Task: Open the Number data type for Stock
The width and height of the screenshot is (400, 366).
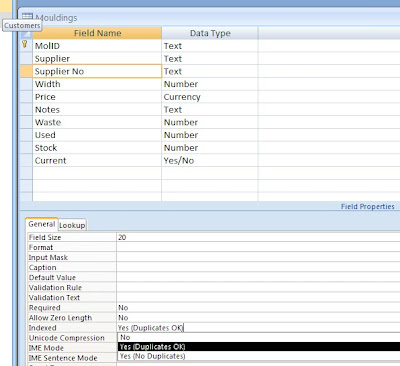Action: point(210,147)
